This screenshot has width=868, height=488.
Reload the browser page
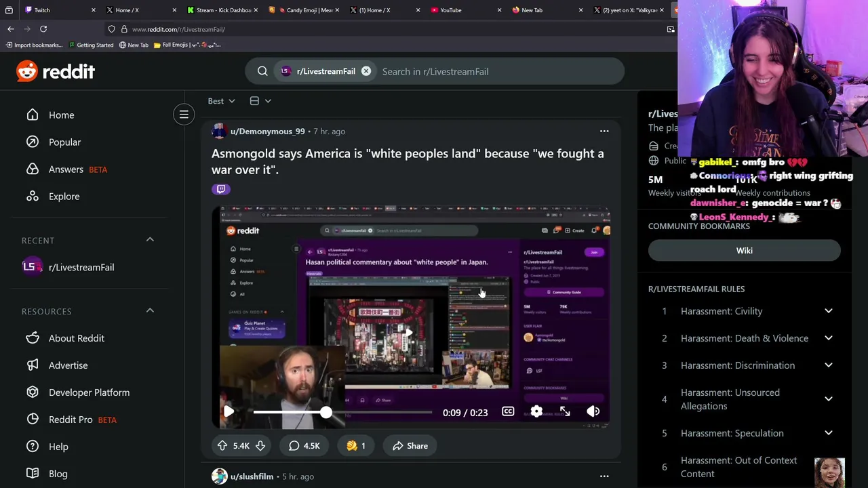click(x=43, y=29)
